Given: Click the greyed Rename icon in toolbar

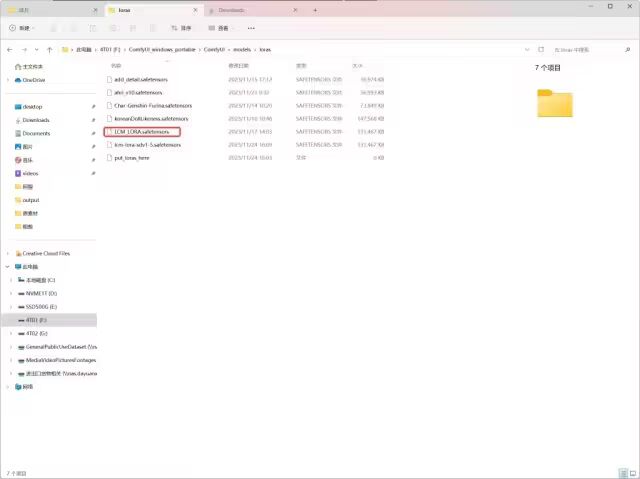Looking at the screenshot, I should click(x=113, y=28).
